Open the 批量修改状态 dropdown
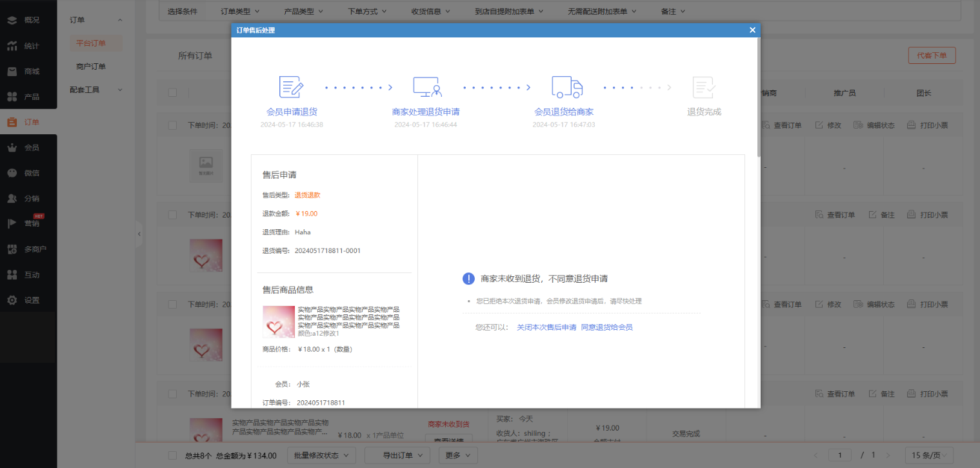The height and width of the screenshot is (468, 980). click(x=321, y=456)
